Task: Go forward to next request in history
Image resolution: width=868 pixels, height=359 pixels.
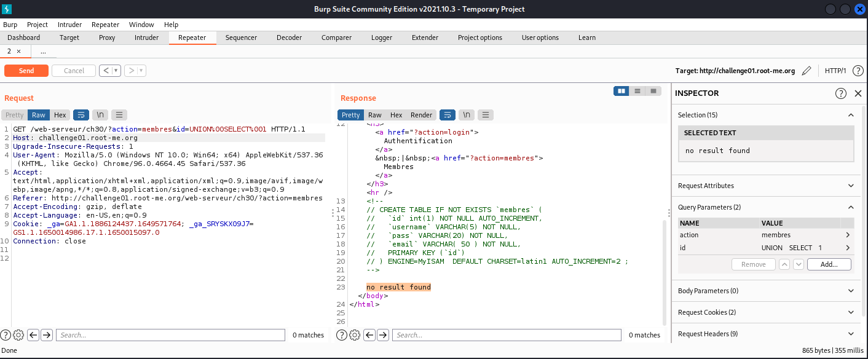Action: pos(132,71)
